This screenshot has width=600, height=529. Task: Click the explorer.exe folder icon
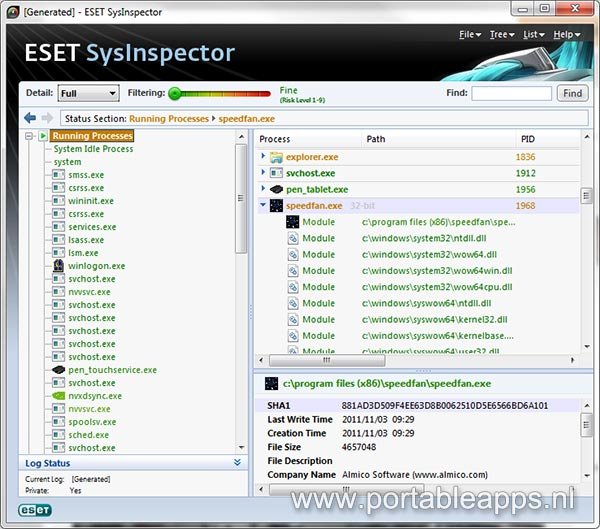click(276, 157)
